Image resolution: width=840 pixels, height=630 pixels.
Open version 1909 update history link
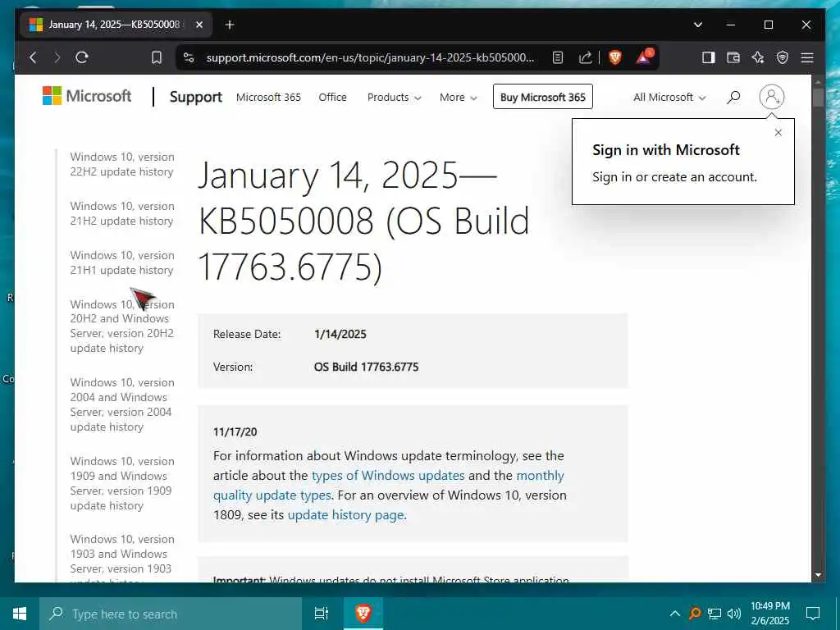coord(122,483)
